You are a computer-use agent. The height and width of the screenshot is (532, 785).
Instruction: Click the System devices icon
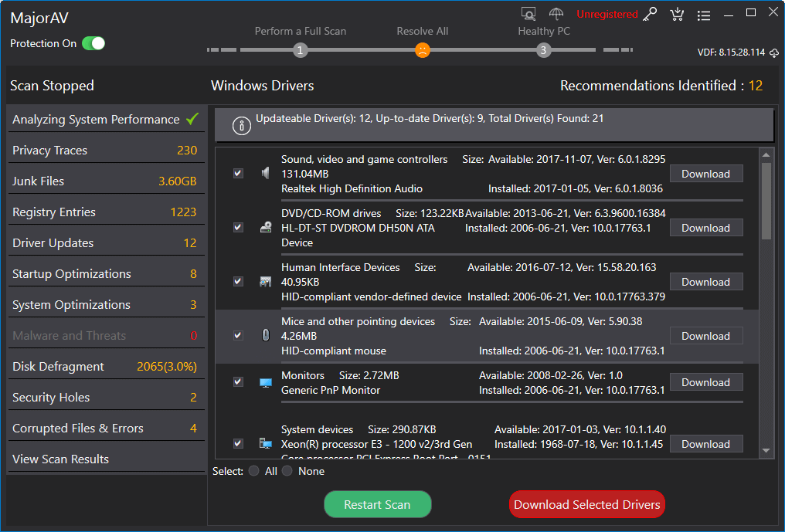(265, 443)
